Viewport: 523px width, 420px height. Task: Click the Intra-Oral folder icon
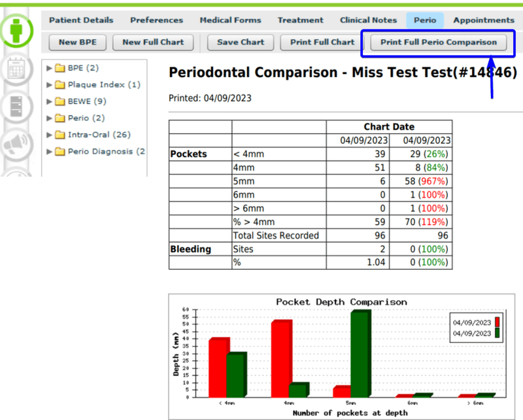[x=59, y=135]
